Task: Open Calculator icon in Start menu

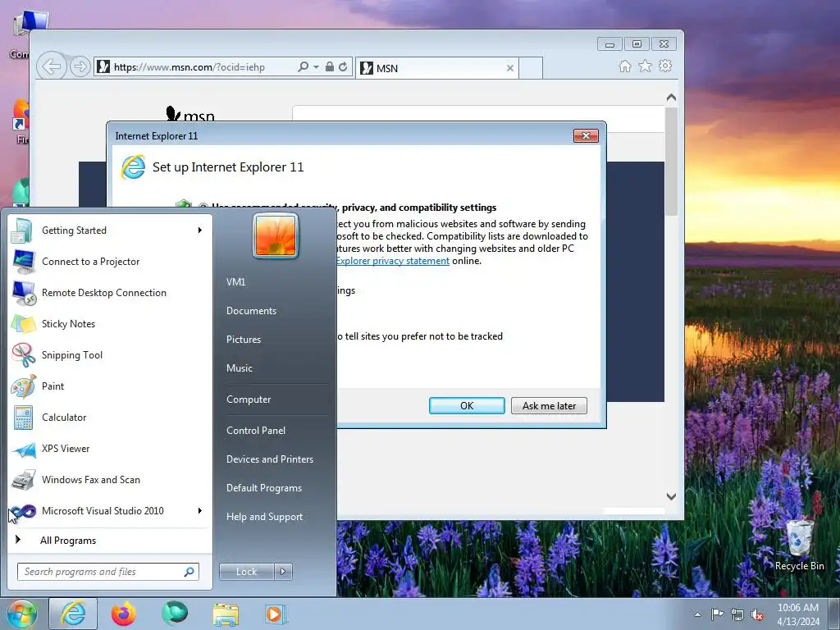Action: [x=23, y=418]
